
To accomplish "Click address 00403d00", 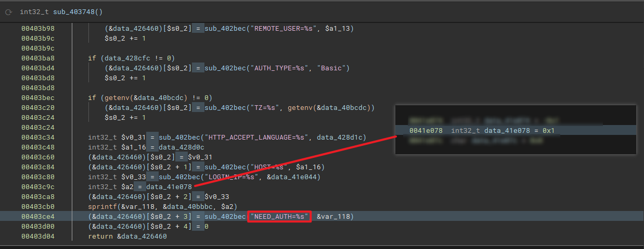I will (x=37, y=227).
